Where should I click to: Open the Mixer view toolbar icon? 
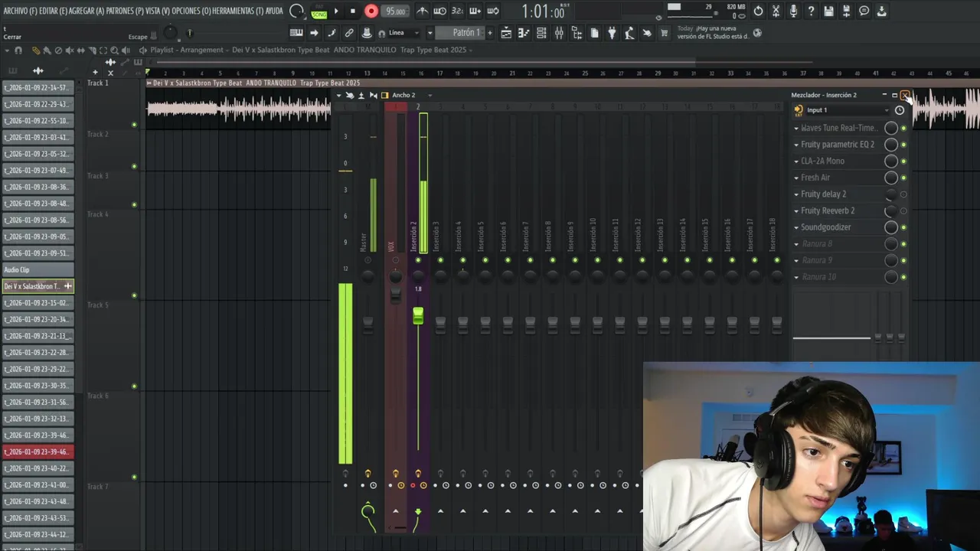pyautogui.click(x=559, y=33)
